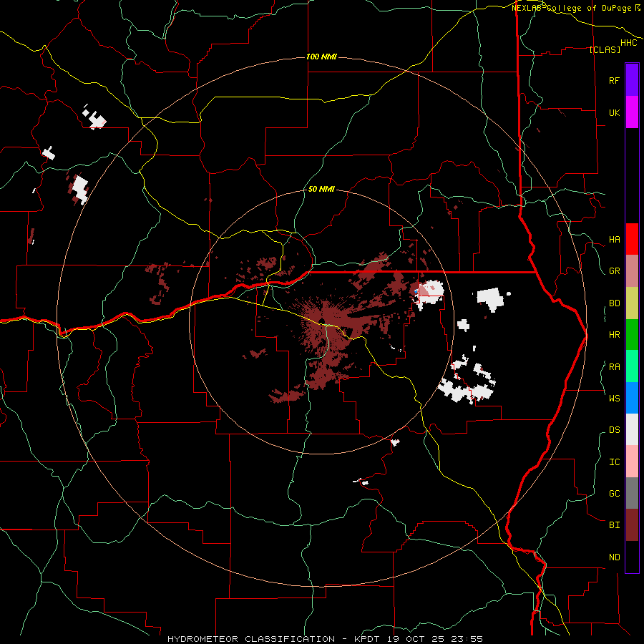Select the BD yellow legend swatch
The height and width of the screenshot is (644, 644).
pos(632,303)
